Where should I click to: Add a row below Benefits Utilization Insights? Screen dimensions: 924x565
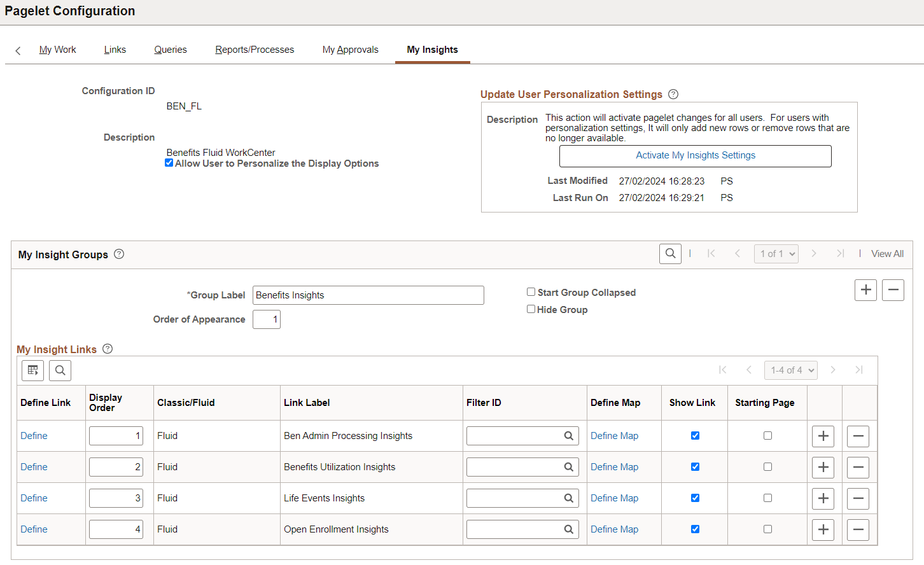(823, 467)
